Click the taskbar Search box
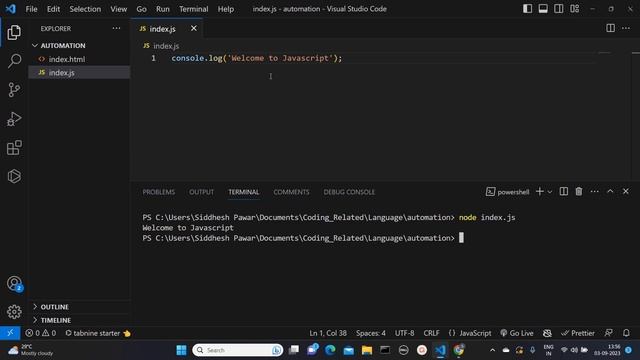640x360 pixels. click(x=238, y=350)
